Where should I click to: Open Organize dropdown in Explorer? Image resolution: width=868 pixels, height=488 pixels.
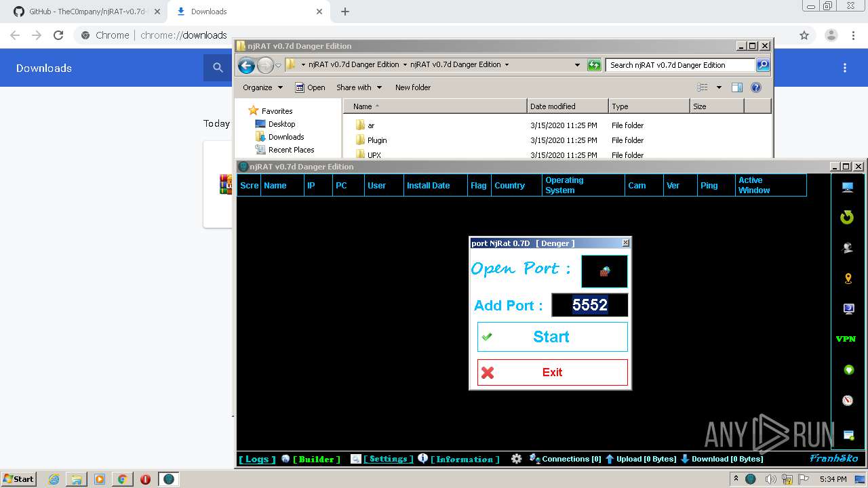262,87
